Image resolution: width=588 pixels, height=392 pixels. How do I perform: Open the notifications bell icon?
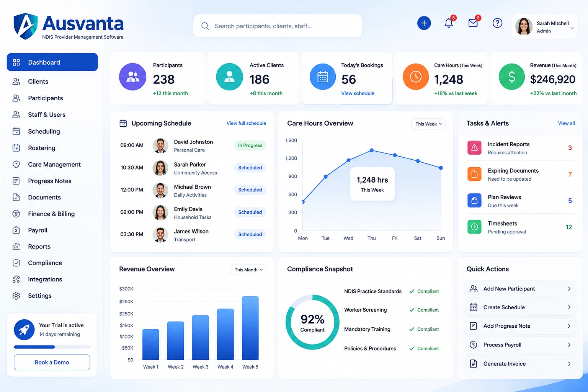tap(449, 23)
